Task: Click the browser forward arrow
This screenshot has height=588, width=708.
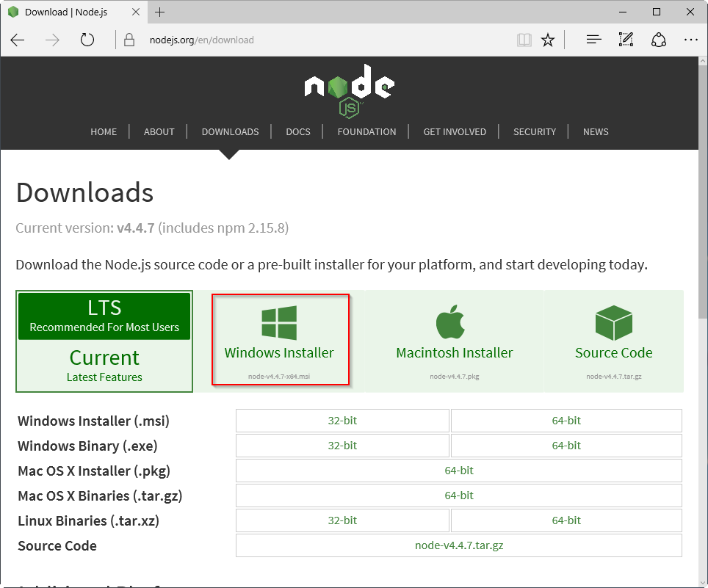Action: click(x=52, y=40)
